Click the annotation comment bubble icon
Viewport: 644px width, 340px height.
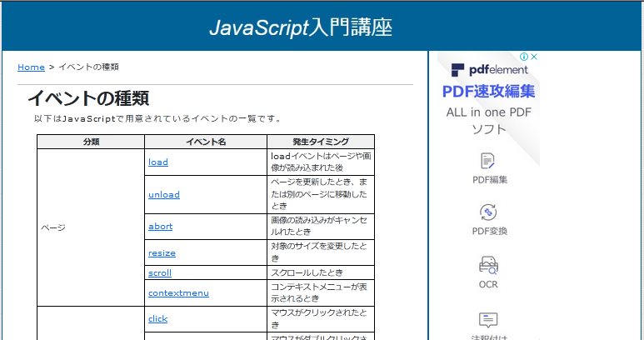point(488,320)
